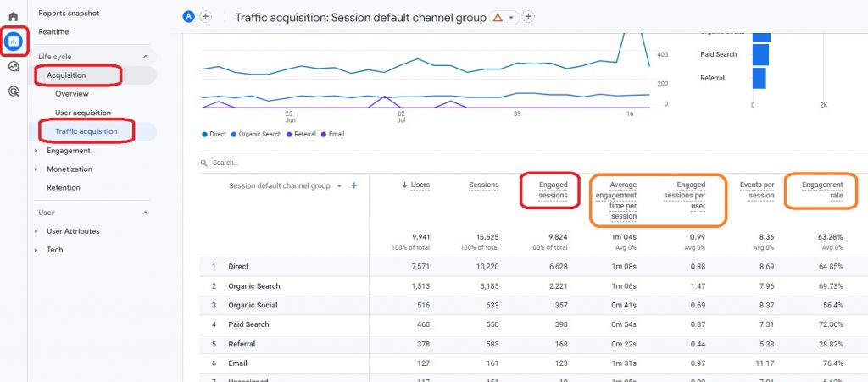The width and height of the screenshot is (868, 382).
Task: Click the Direct row label
Action: pyautogui.click(x=238, y=267)
